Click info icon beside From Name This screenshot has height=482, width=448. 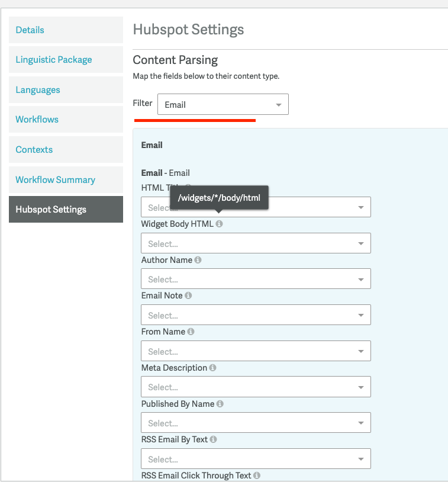[191, 332]
